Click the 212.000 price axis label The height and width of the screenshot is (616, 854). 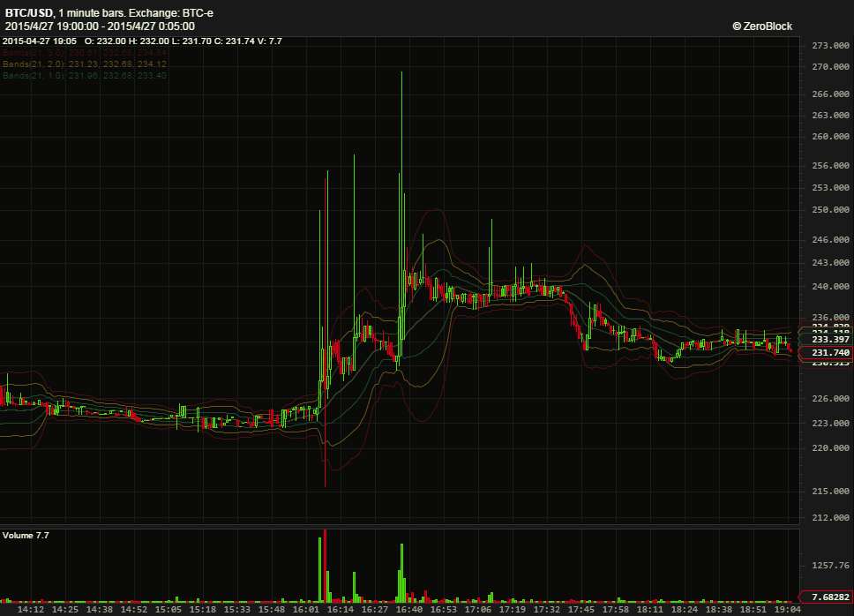point(830,517)
